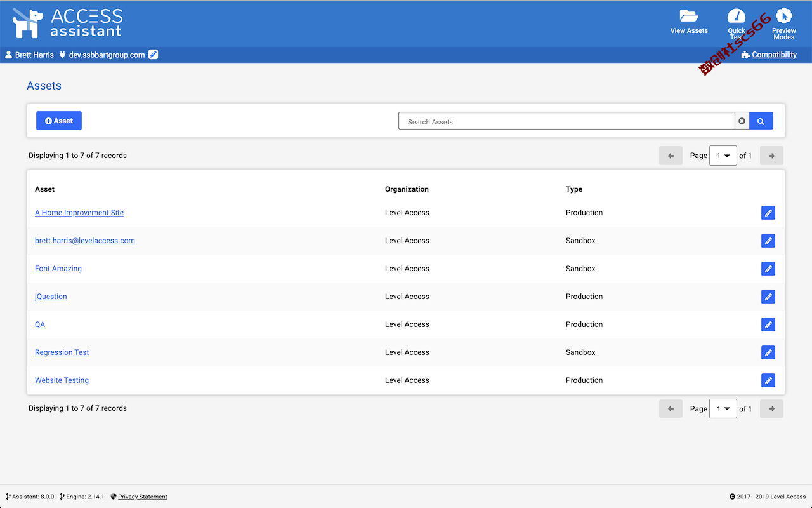Open the Website Testing asset

pos(62,380)
